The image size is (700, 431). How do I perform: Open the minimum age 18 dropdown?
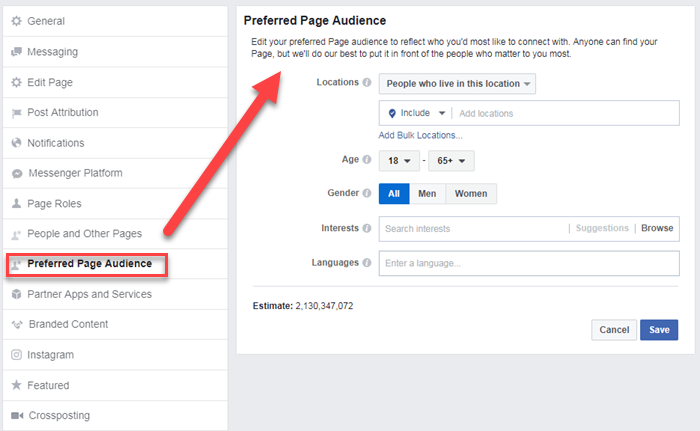(399, 161)
